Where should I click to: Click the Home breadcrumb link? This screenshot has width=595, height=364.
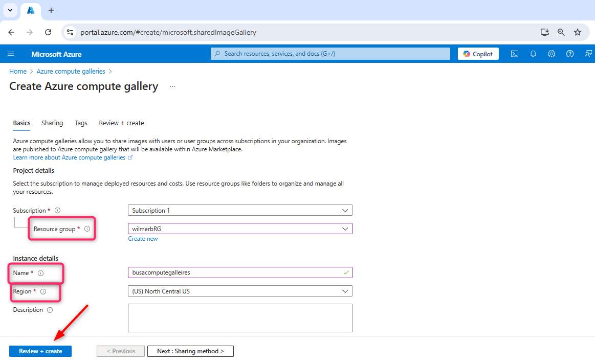(x=18, y=71)
